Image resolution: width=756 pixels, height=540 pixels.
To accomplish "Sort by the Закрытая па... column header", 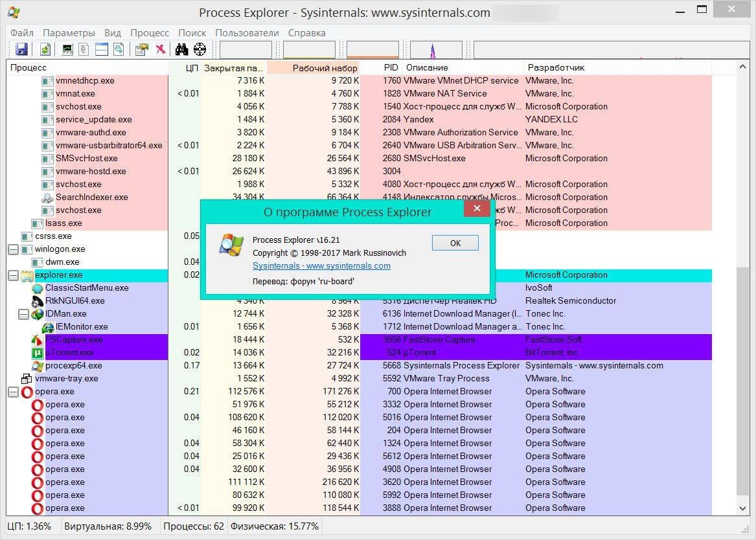I will [233, 67].
